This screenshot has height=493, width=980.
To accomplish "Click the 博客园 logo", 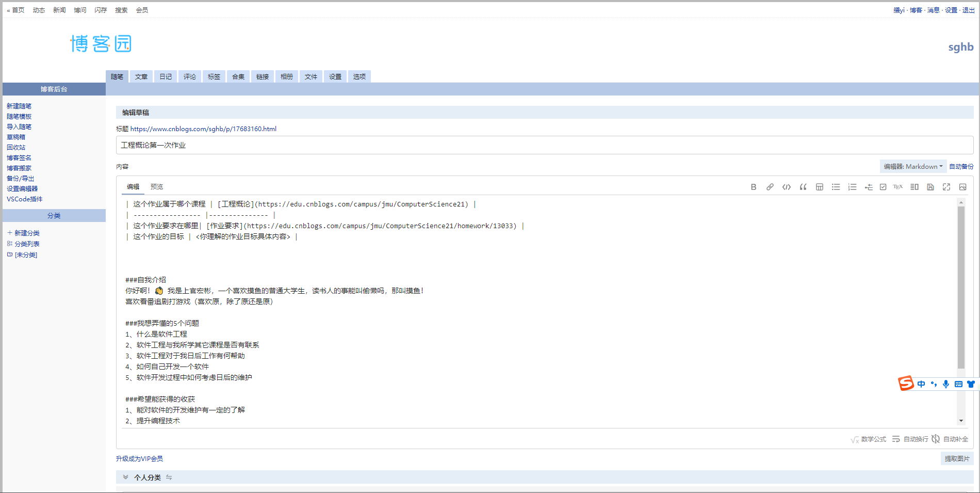I will pyautogui.click(x=101, y=44).
